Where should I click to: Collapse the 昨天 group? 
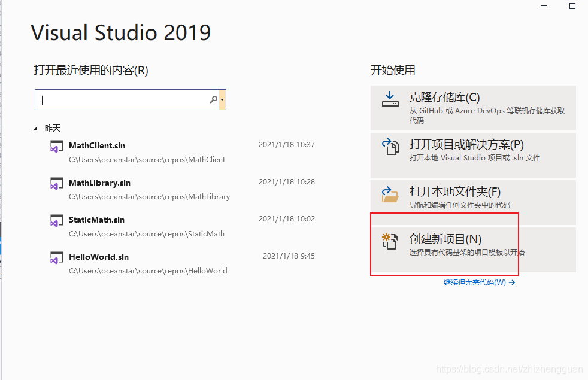[x=35, y=129]
